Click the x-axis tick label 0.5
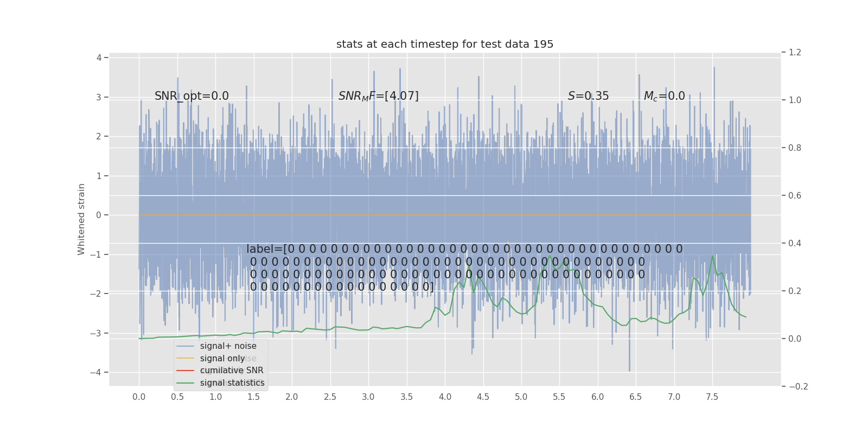 [x=177, y=397]
